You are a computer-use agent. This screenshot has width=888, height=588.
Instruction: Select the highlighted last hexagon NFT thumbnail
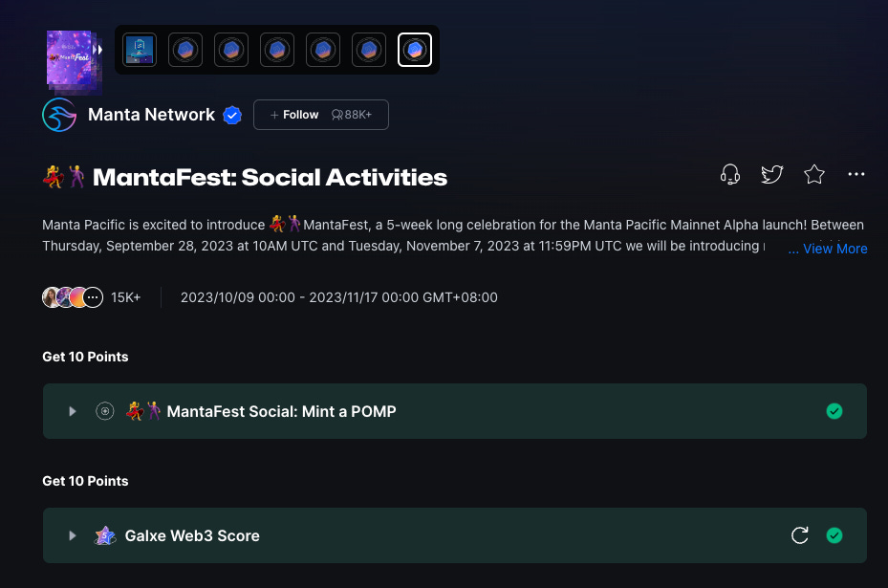pos(415,50)
